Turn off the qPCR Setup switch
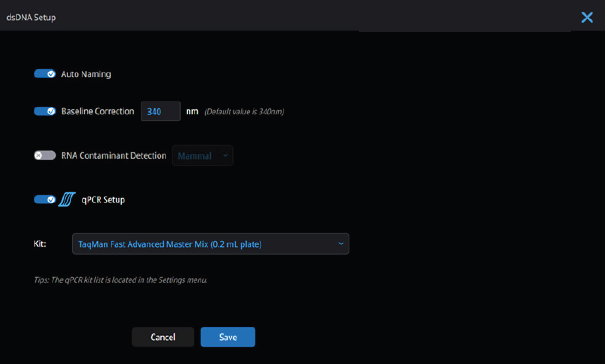The image size is (605, 364). (45, 200)
